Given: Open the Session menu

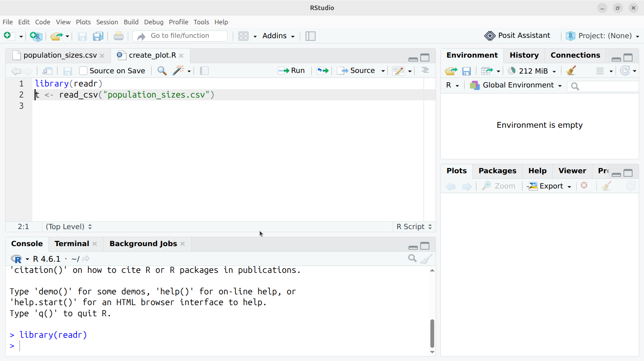Looking at the screenshot, I should pyautogui.click(x=107, y=22).
